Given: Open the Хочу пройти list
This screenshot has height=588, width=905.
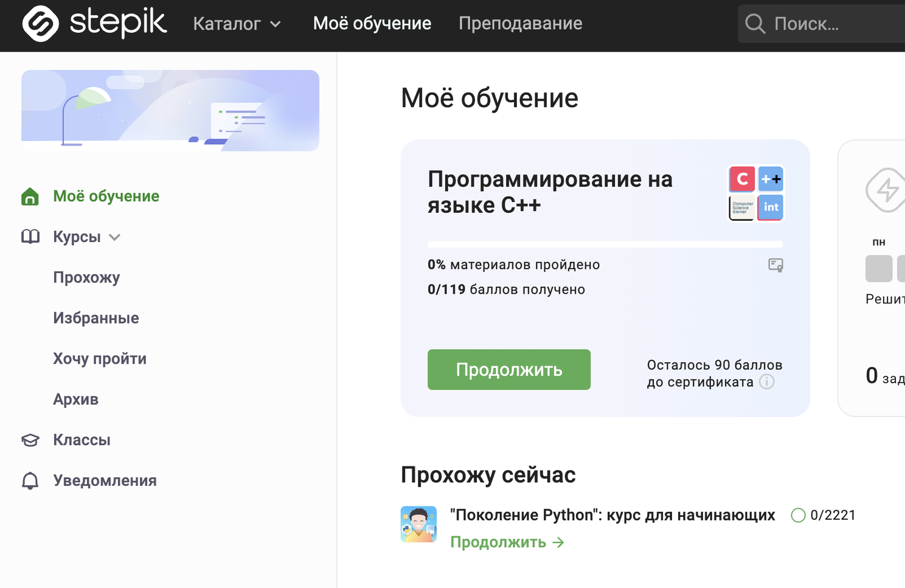Looking at the screenshot, I should point(100,359).
